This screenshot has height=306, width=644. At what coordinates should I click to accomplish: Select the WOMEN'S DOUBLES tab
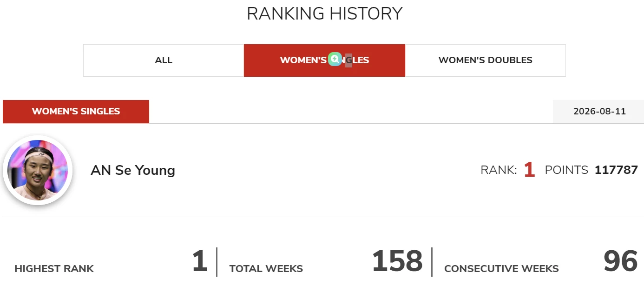tap(485, 60)
